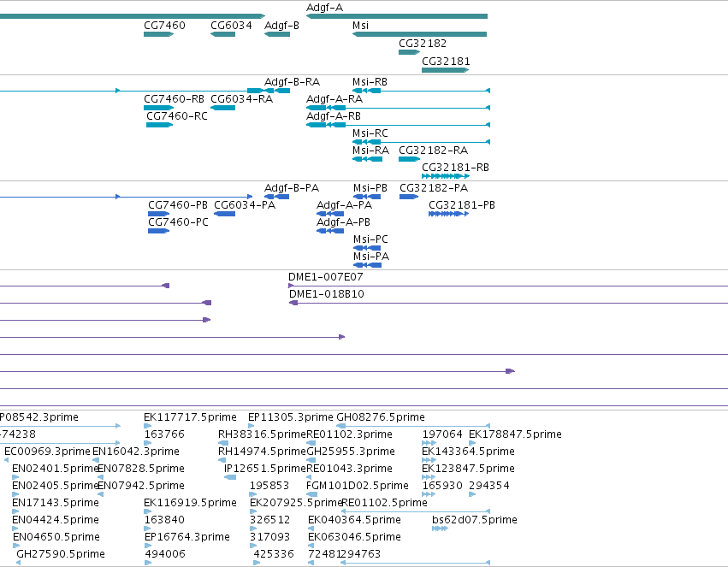This screenshot has width=728, height=567.
Task: Click the GH27590.5prime EST label
Action: pos(61,554)
